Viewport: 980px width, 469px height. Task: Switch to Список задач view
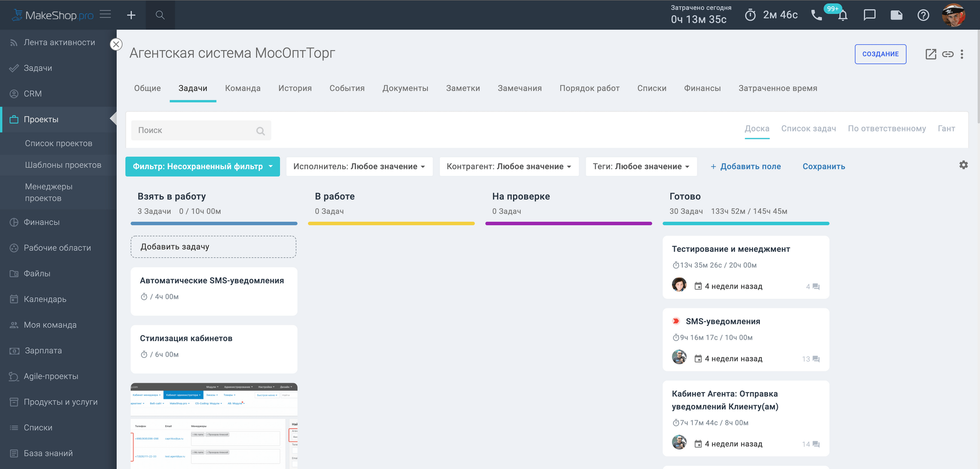pyautogui.click(x=808, y=129)
